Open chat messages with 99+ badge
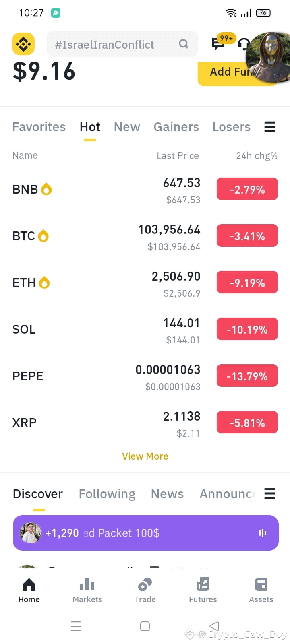290x644 pixels. tap(218, 43)
